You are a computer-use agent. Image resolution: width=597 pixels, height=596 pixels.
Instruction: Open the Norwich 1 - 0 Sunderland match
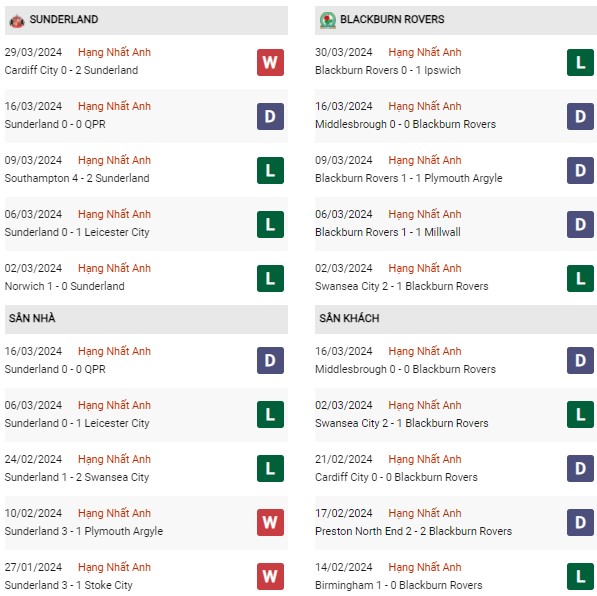coord(64,286)
